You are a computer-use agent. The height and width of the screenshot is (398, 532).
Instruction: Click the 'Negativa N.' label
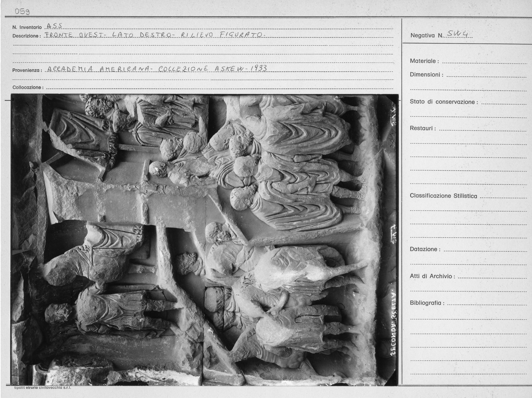point(427,35)
